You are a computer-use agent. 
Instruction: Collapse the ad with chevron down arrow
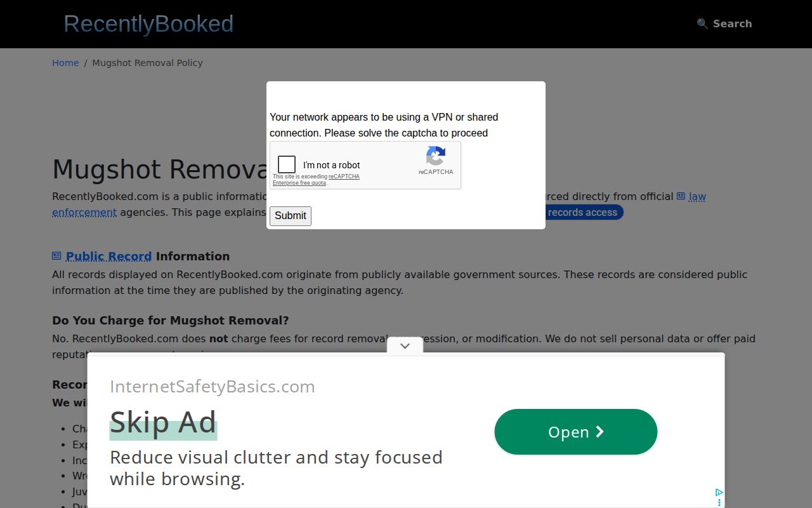coord(405,345)
